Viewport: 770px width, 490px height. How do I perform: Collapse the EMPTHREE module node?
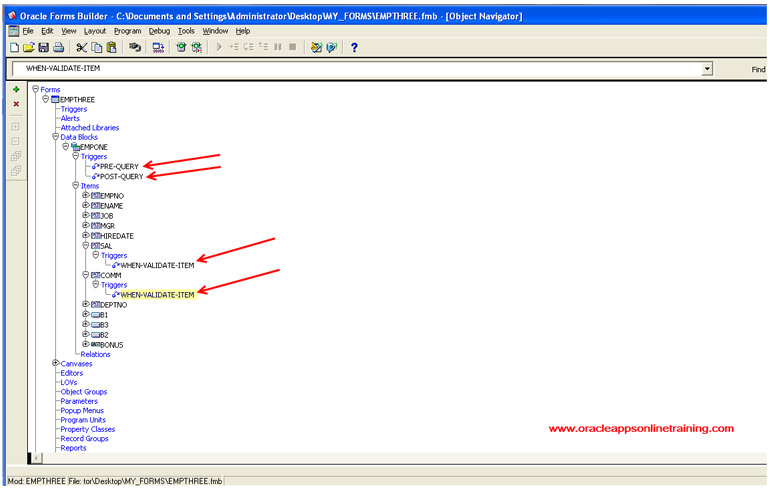point(45,99)
